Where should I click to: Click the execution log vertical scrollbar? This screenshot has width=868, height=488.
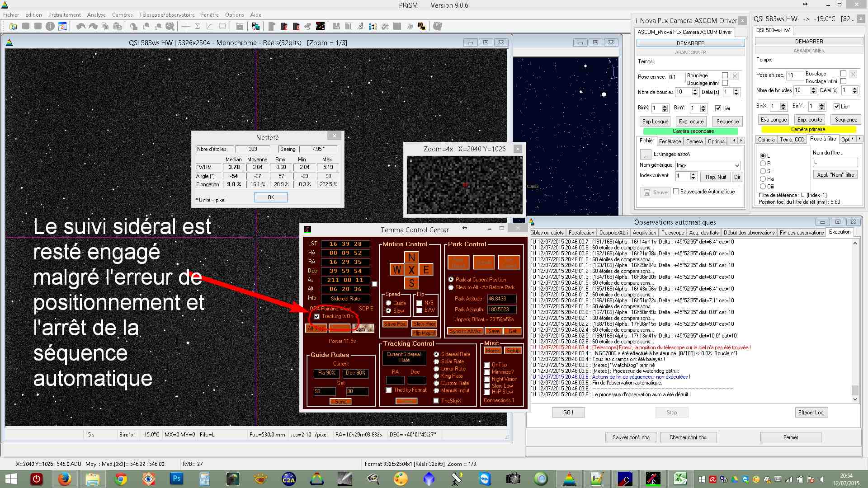[855, 316]
